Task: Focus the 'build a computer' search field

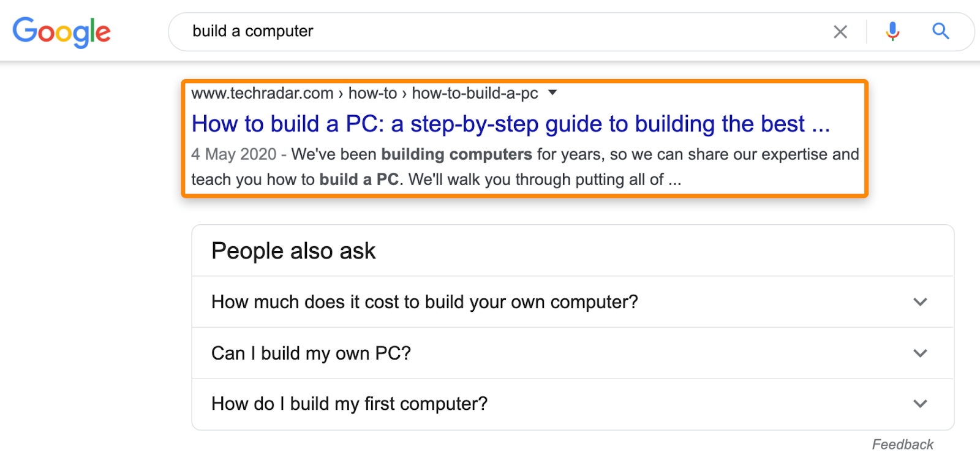Action: pyautogui.click(x=502, y=31)
